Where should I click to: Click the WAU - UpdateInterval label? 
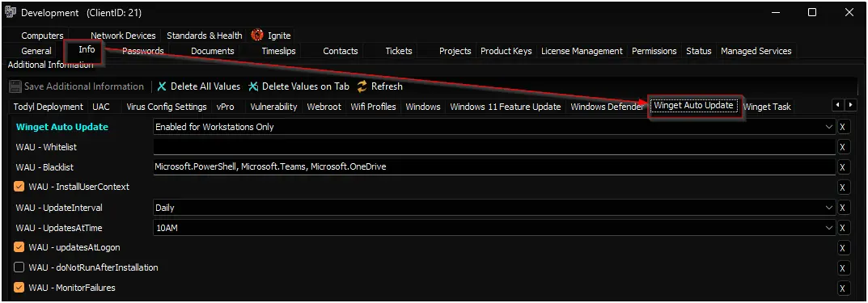pyautogui.click(x=59, y=208)
